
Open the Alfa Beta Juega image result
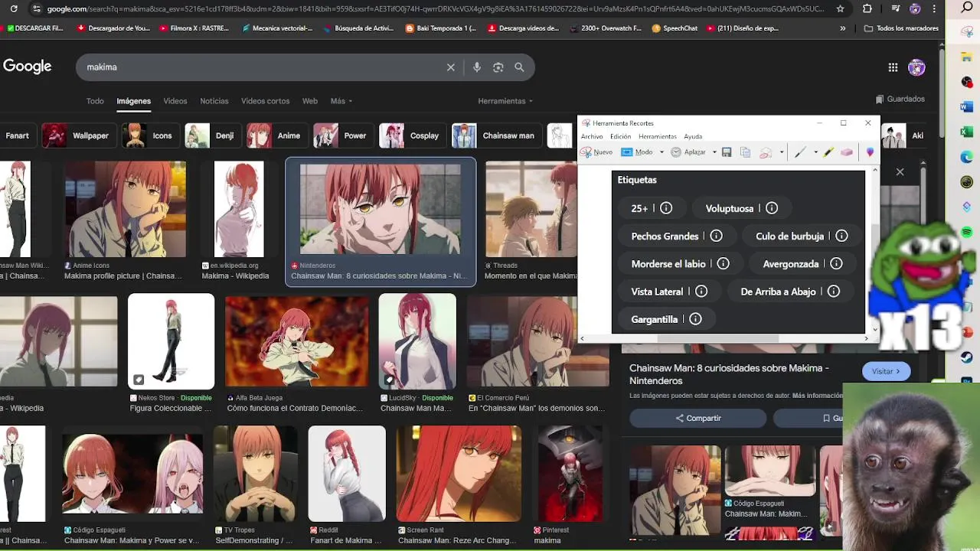pyautogui.click(x=296, y=353)
